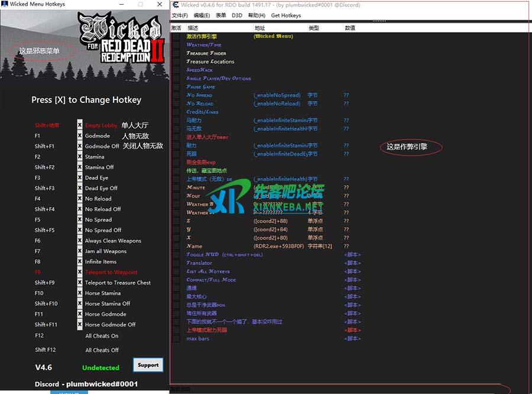Enable the 激活作弊引擎 activation checkbox
The height and width of the screenshot is (394, 532).
[x=176, y=37]
